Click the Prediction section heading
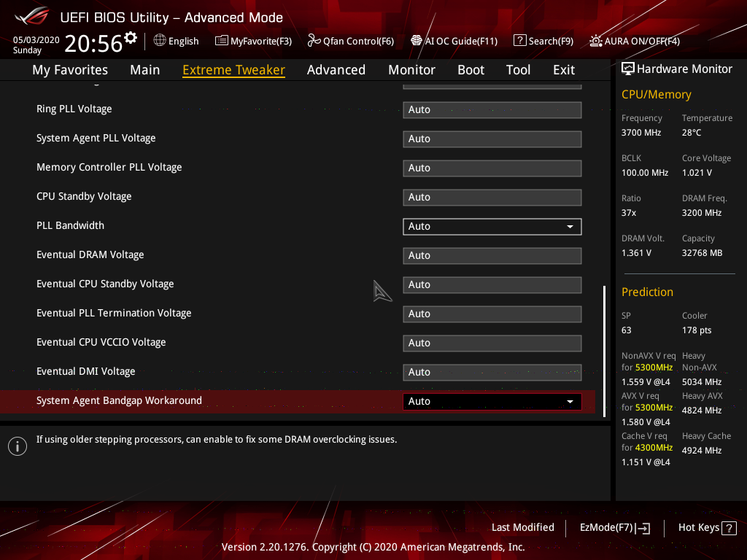 click(648, 292)
